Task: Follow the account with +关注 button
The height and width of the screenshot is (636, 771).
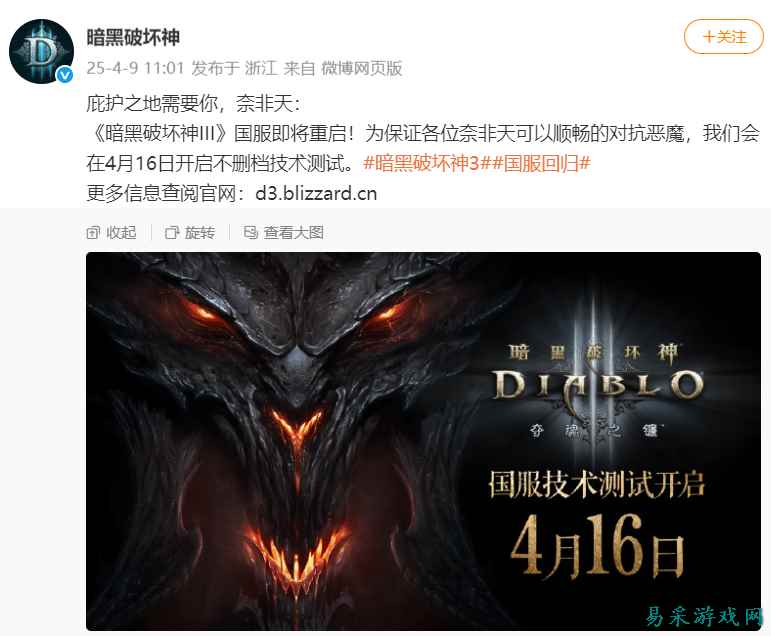Action: 723,36
